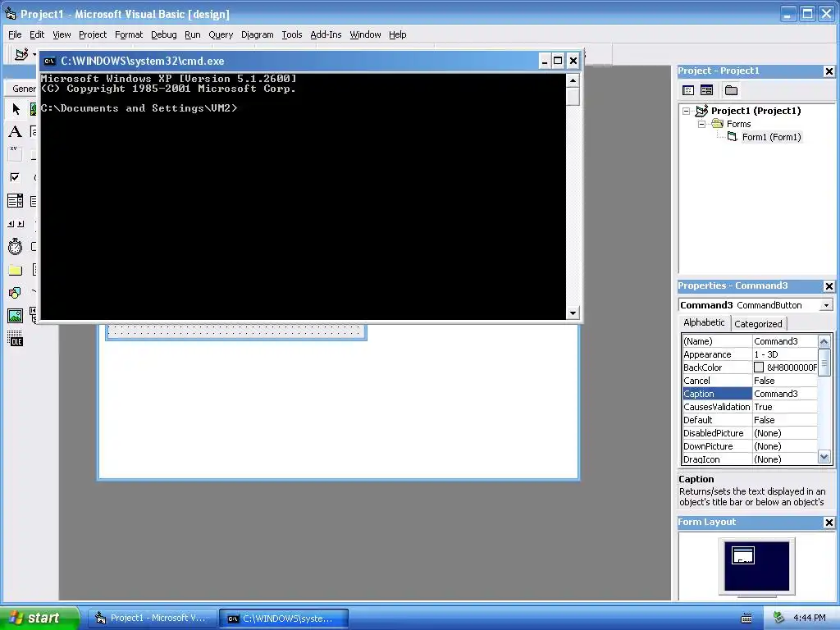The image size is (840, 630).
Task: Click the keyboard icon in system tray
Action: [746, 619]
